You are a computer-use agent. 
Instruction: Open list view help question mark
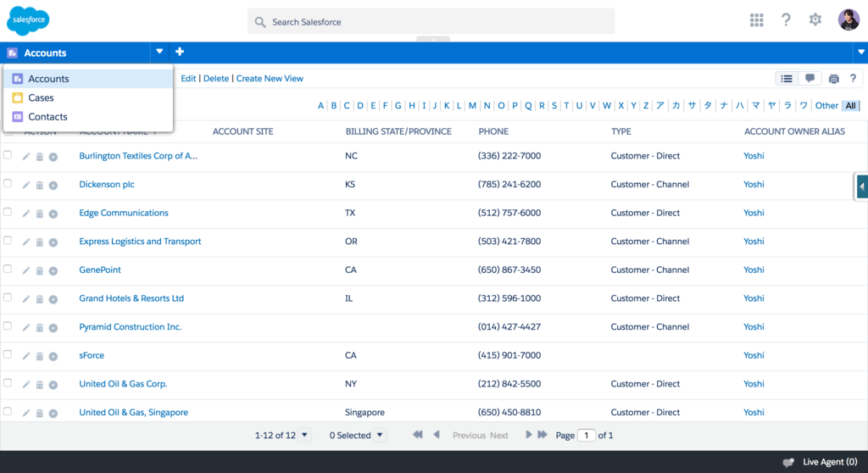click(x=853, y=79)
